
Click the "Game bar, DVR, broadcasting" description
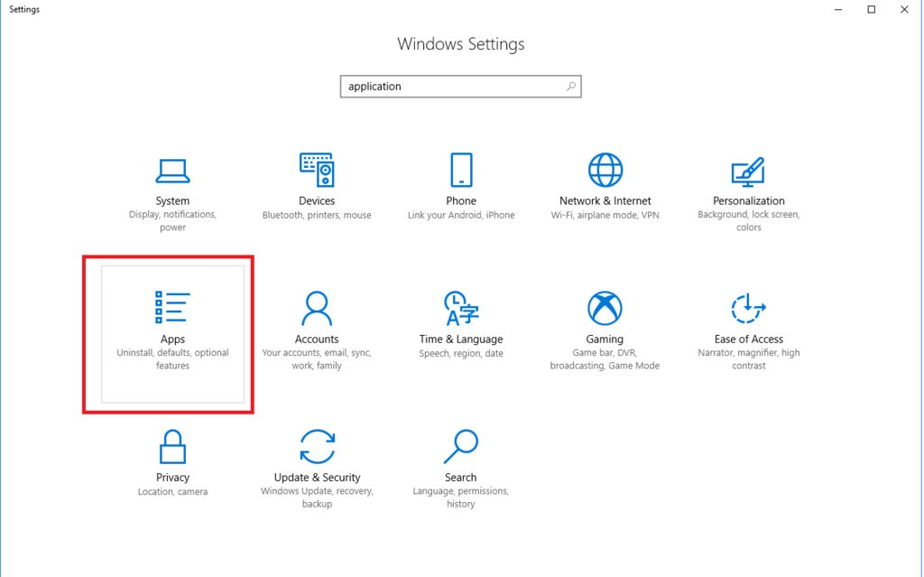click(605, 358)
